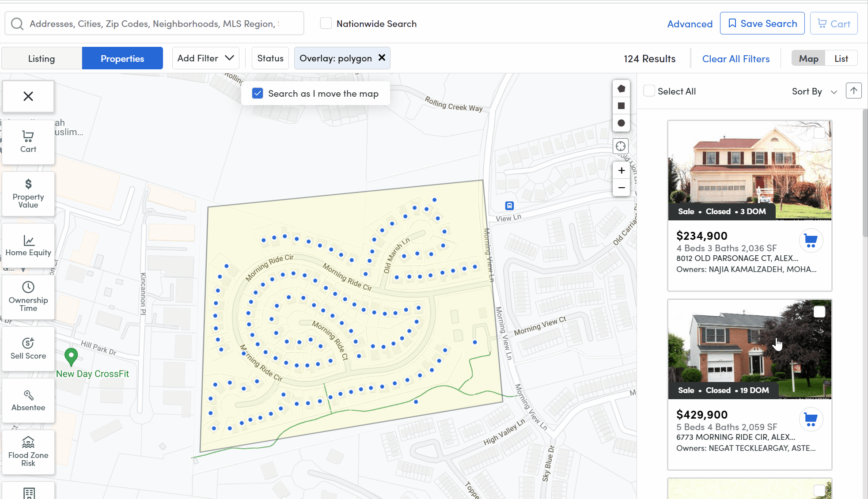This screenshot has width=868, height=499.
Task: Check the Select All checkbox
Action: click(x=649, y=91)
